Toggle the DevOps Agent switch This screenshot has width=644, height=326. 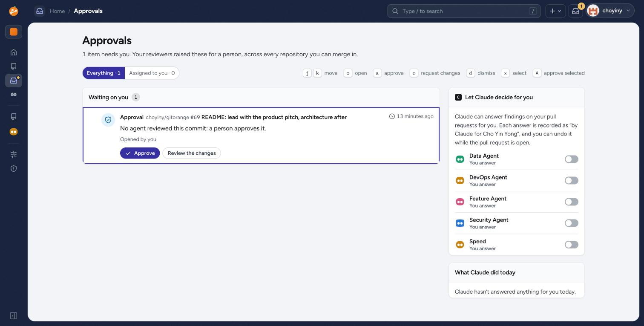click(x=572, y=181)
